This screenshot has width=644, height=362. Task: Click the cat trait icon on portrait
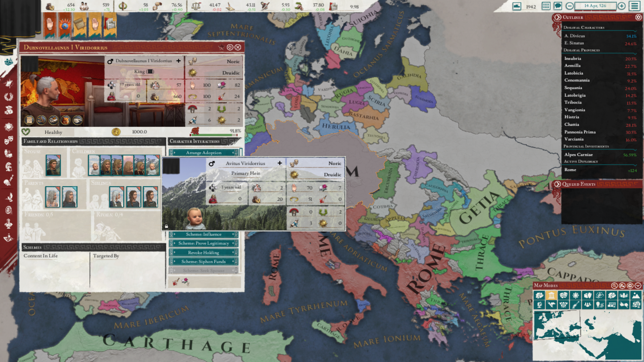click(66, 120)
